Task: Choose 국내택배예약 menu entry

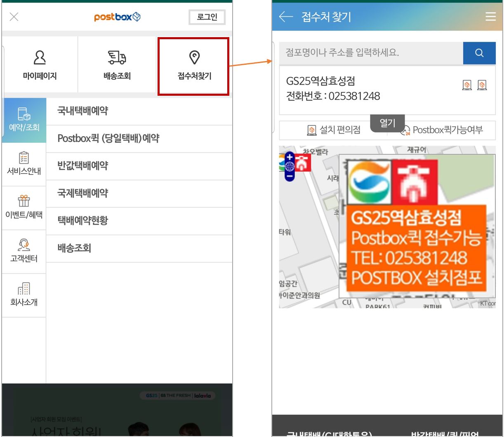Action: click(139, 111)
